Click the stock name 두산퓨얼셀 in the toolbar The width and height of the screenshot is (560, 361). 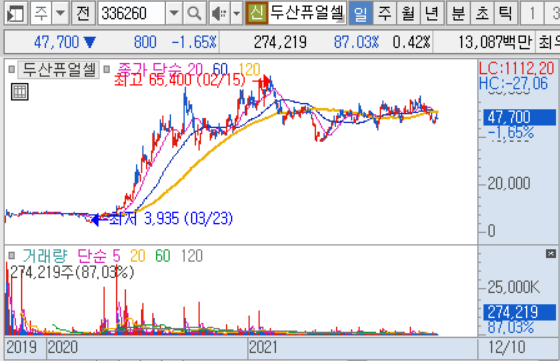pos(307,13)
